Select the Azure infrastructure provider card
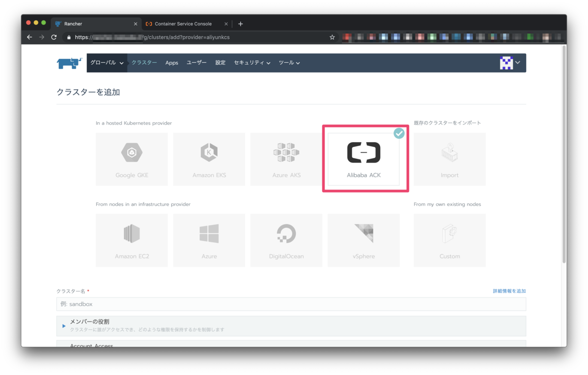The width and height of the screenshot is (588, 375). click(209, 240)
